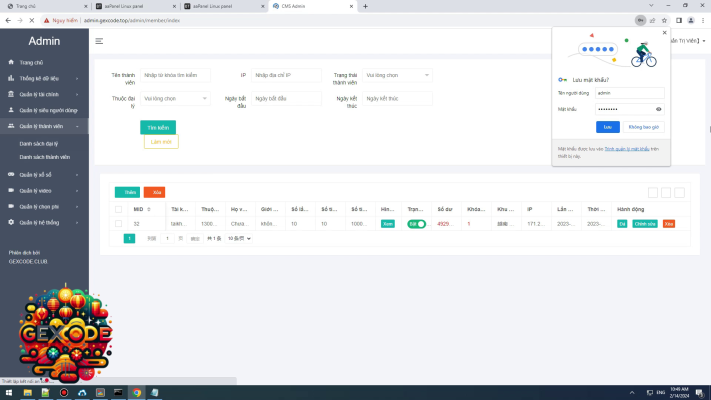Open the Trình quản lý mật khẩu link

(x=627, y=149)
